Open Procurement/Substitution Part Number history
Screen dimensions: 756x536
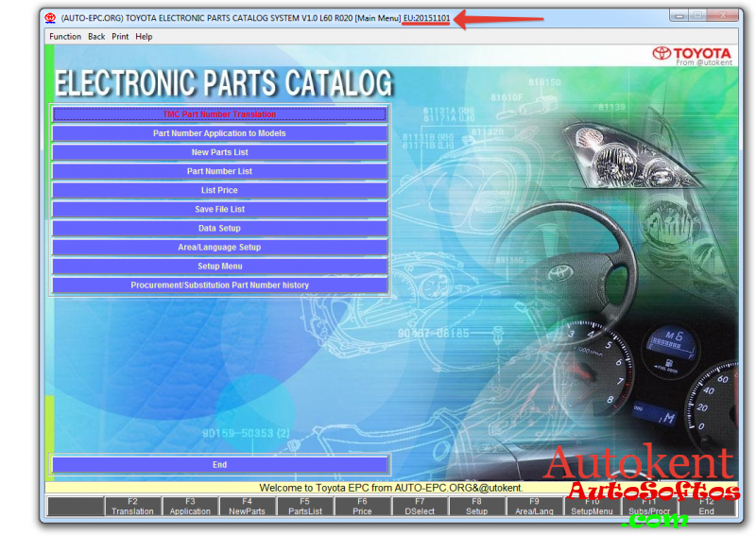pos(219,285)
